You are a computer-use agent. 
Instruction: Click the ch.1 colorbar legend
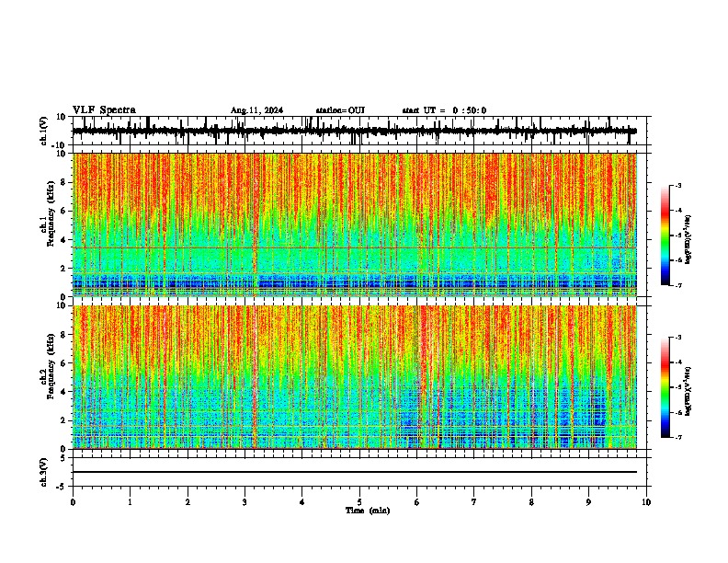(665, 236)
